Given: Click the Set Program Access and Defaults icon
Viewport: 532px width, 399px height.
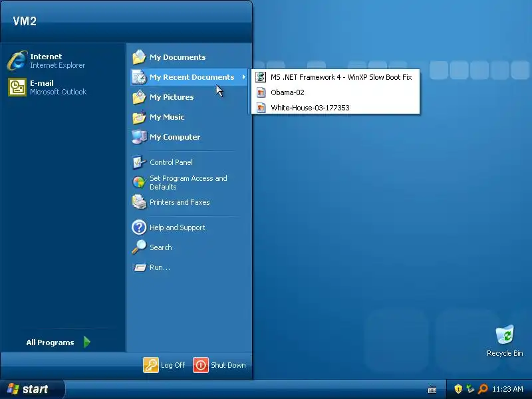Looking at the screenshot, I should click(139, 182).
